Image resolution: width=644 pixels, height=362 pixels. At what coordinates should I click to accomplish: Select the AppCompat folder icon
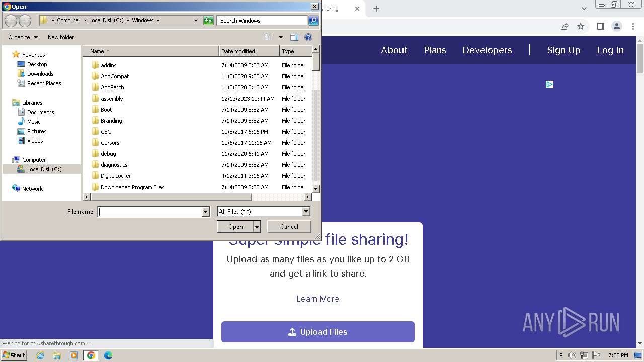(x=95, y=76)
